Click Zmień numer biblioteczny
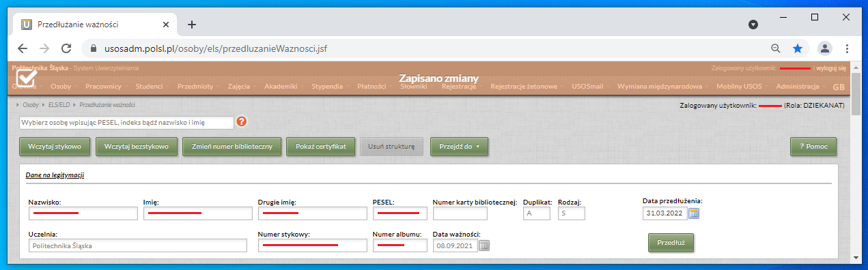The height and width of the screenshot is (270, 868). coord(232,147)
